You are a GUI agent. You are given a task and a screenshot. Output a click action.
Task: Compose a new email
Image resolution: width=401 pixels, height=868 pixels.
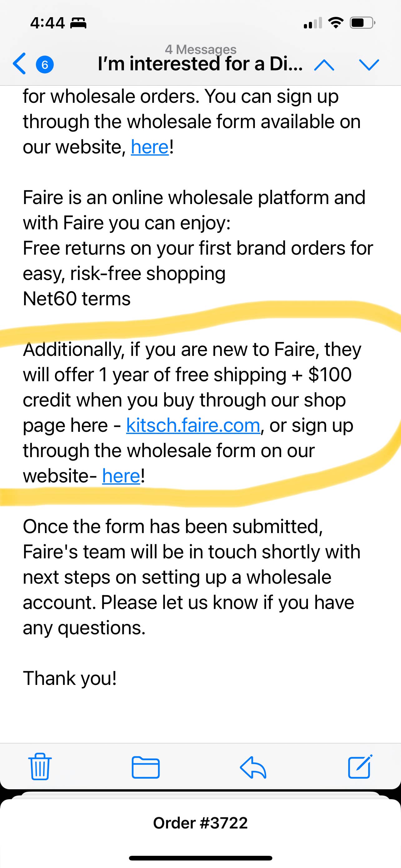coord(360,766)
